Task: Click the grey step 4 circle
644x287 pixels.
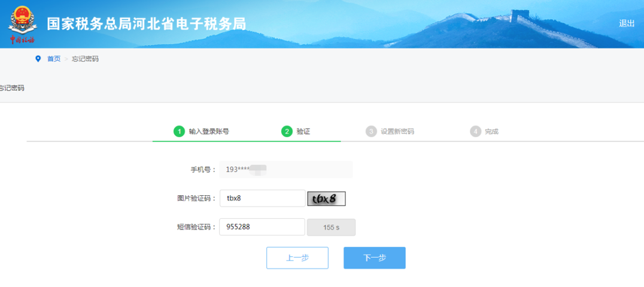Action: 475,132
